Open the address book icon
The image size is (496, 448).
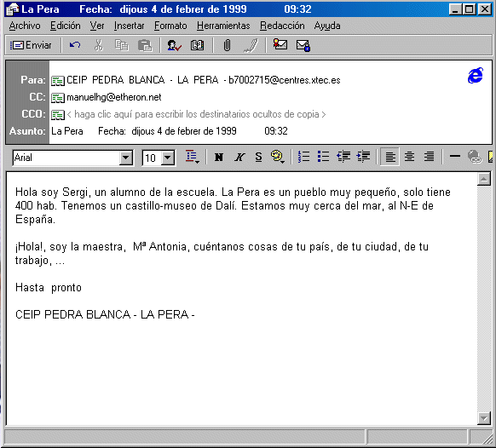tap(197, 45)
